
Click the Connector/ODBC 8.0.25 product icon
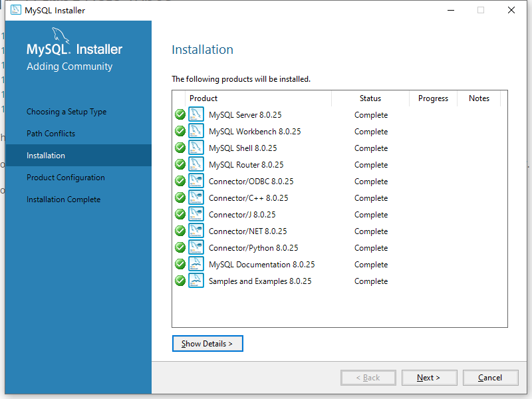click(196, 181)
